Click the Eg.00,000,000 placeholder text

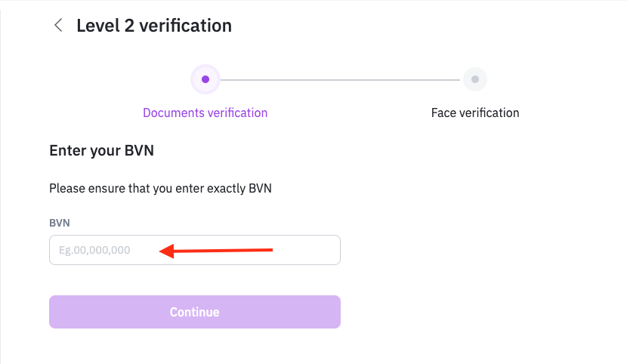94,250
